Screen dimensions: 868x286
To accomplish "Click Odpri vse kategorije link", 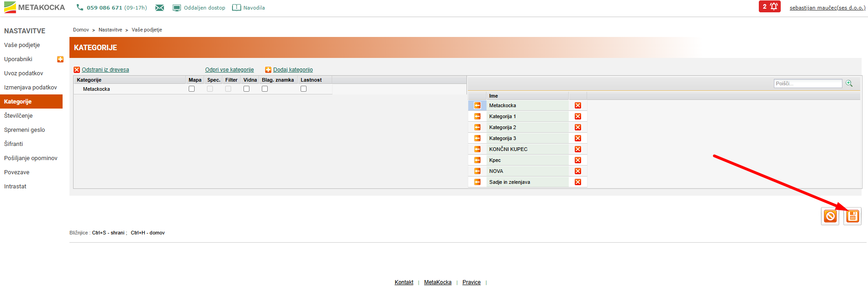I will 229,70.
